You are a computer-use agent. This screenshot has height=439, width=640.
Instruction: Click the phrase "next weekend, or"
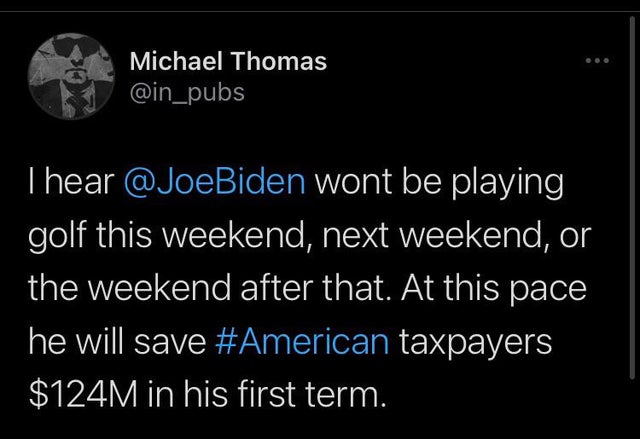[456, 235]
